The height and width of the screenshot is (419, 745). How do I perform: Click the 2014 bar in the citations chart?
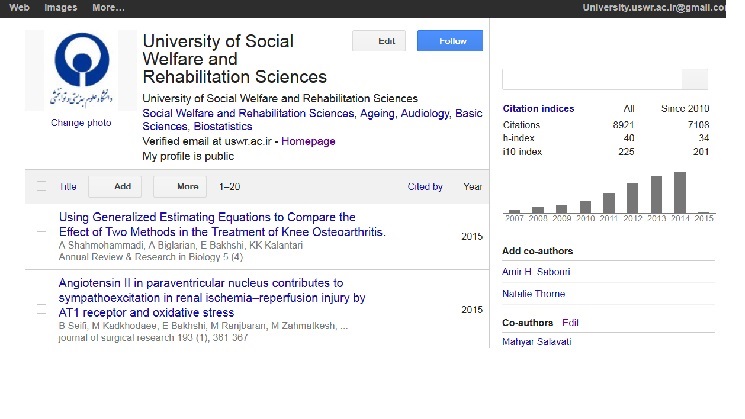680,192
